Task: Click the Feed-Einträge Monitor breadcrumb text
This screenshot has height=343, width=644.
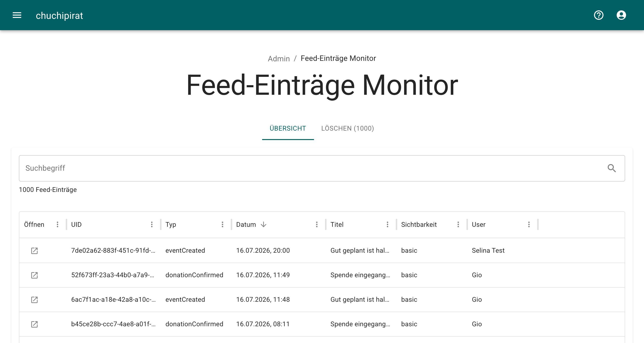Action: click(x=338, y=58)
